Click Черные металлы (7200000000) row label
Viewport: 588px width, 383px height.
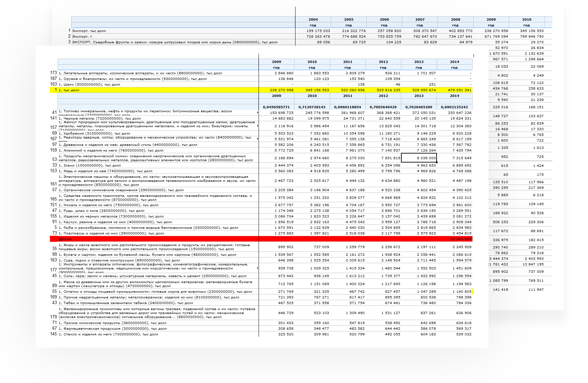(99, 119)
